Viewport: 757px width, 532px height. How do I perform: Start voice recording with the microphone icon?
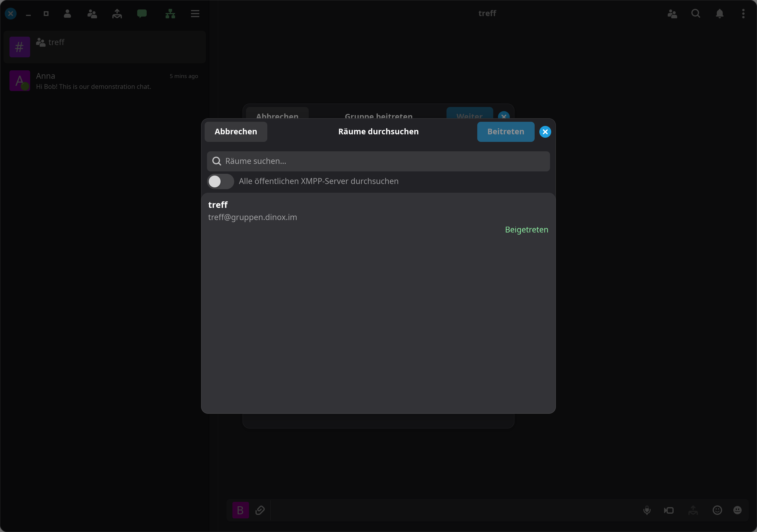click(647, 510)
